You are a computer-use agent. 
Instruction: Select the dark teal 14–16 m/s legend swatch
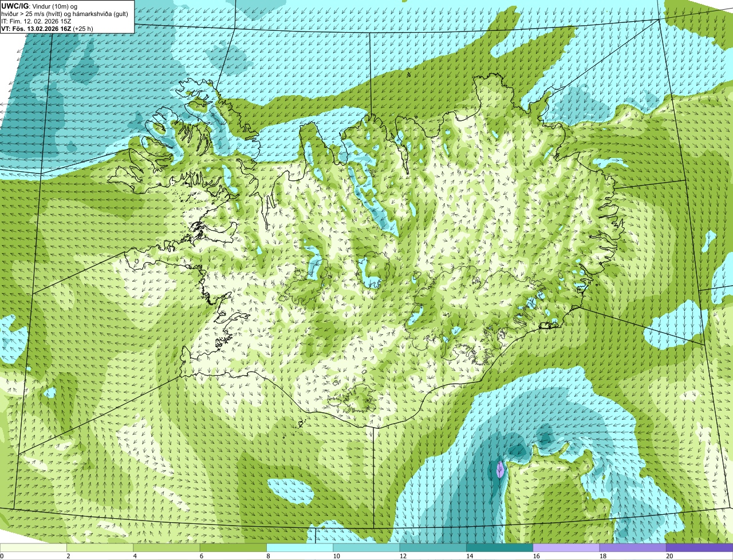(500, 548)
